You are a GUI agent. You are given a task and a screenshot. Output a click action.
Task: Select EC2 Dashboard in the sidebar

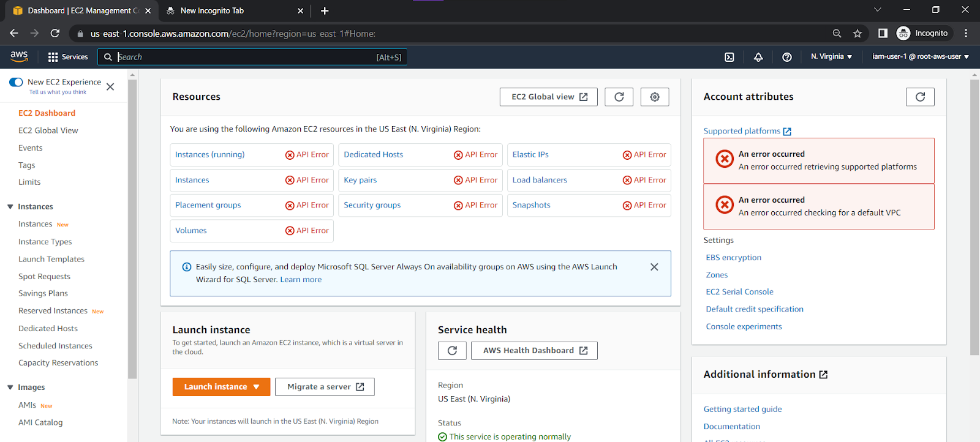tap(47, 113)
